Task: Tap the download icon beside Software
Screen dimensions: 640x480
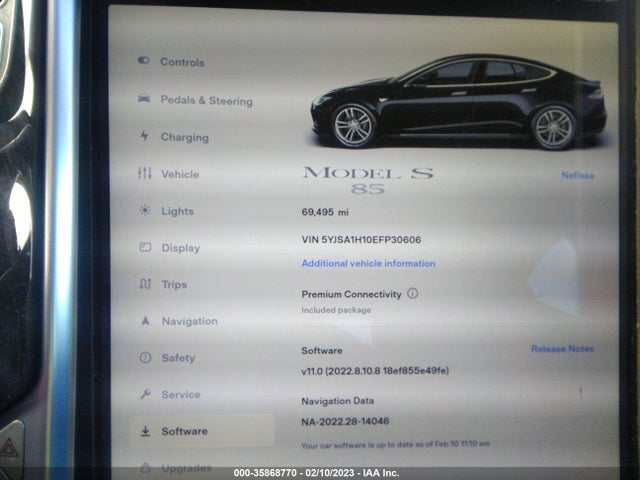Action: point(145,431)
